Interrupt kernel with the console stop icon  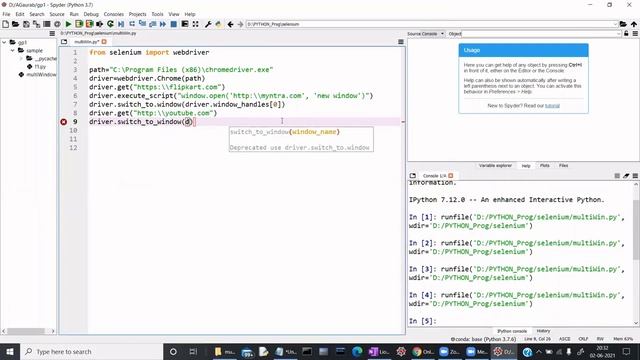(x=617, y=176)
